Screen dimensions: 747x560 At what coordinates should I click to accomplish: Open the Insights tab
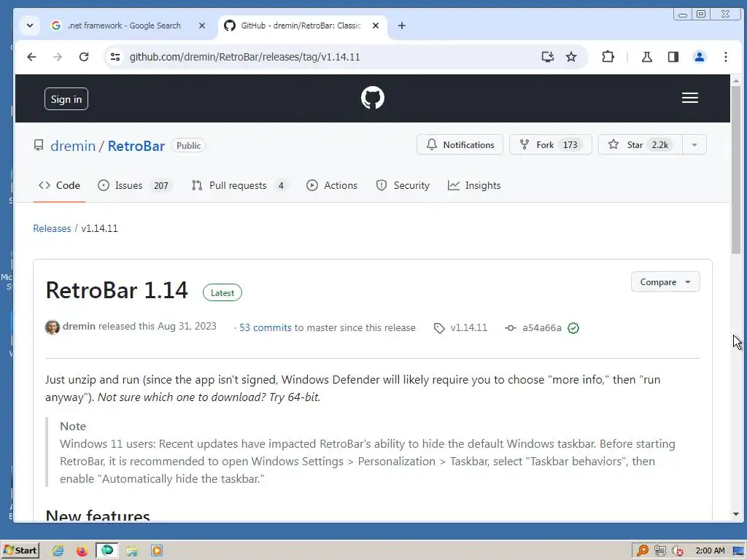[x=474, y=186]
